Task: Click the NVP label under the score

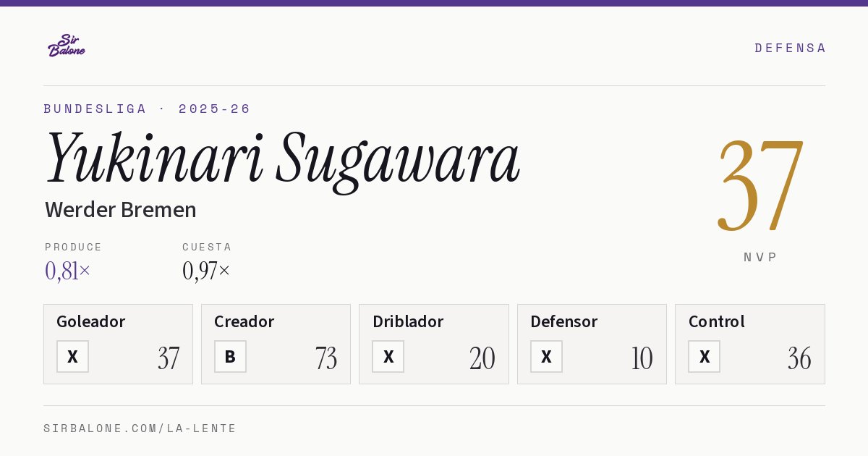Action: click(x=760, y=257)
